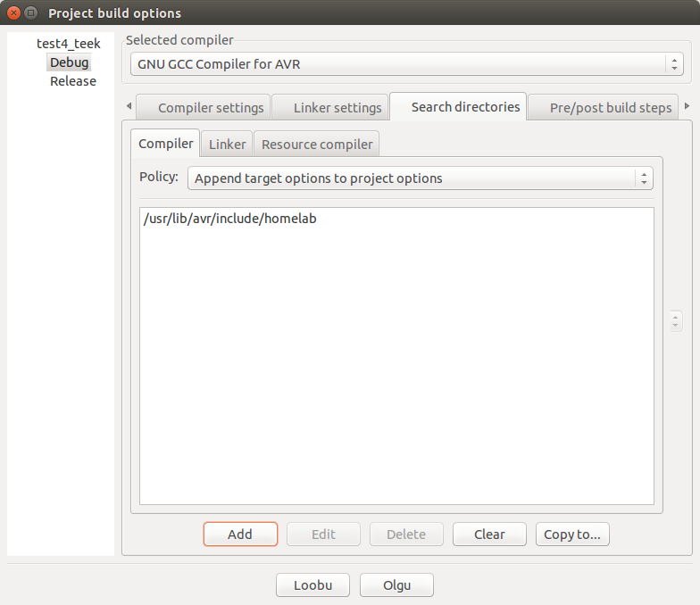Select the test4_teek project in the tree
Image resolution: width=700 pixels, height=605 pixels.
point(68,44)
